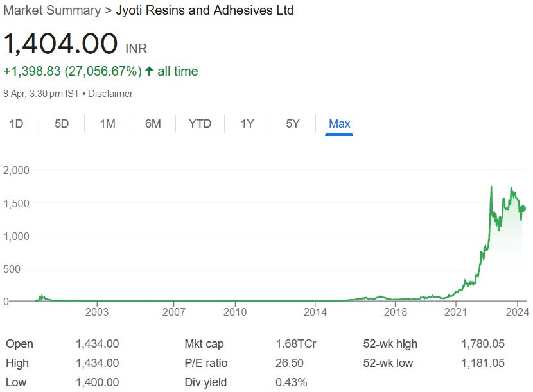Click the Mkt cap value 1.68TCr
This screenshot has height=392, width=533.
pos(296,344)
